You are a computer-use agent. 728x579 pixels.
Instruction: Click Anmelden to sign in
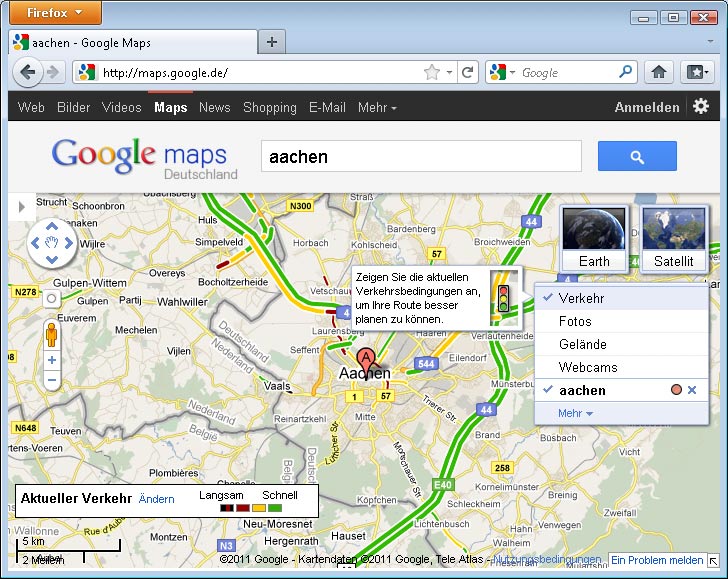[647, 107]
